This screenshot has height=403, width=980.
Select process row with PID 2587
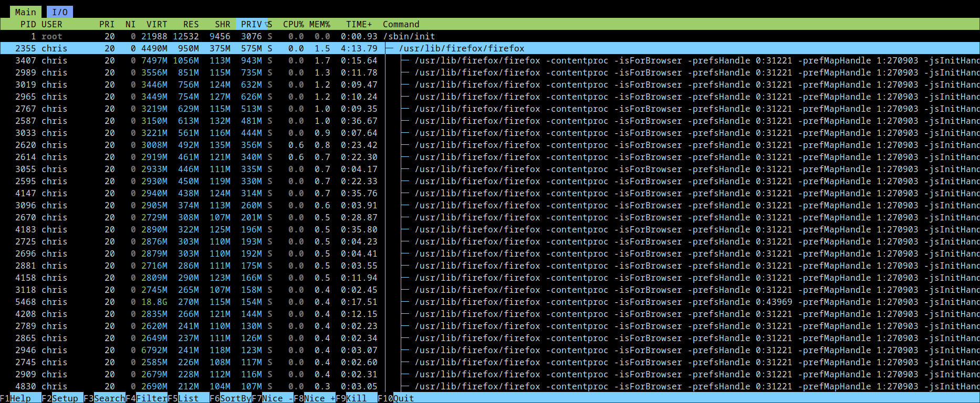click(489, 121)
